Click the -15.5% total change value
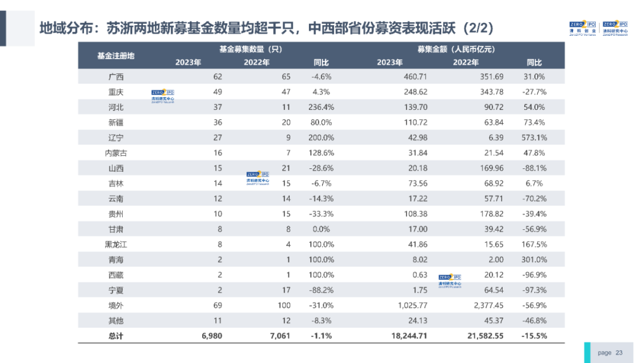This screenshot has width=644, height=363. click(x=534, y=336)
